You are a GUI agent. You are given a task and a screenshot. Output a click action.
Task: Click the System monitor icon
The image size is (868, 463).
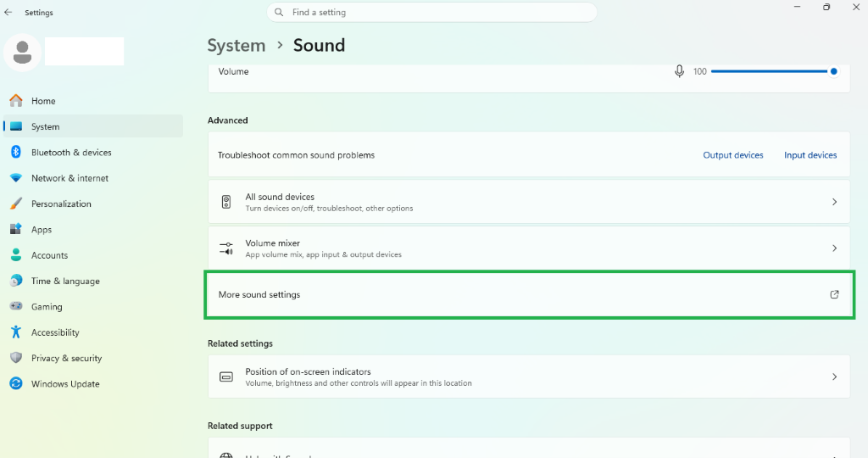click(x=16, y=126)
